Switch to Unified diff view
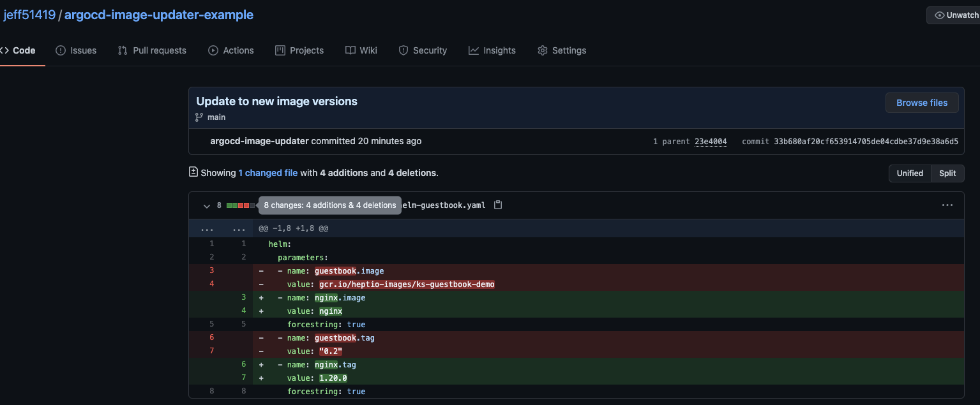 point(910,173)
